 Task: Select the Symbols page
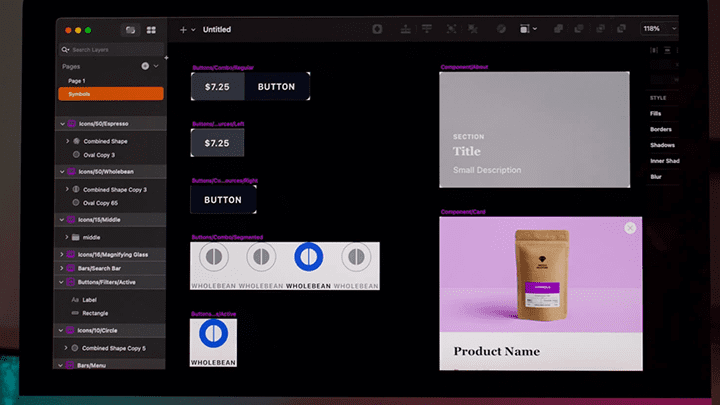click(x=111, y=94)
